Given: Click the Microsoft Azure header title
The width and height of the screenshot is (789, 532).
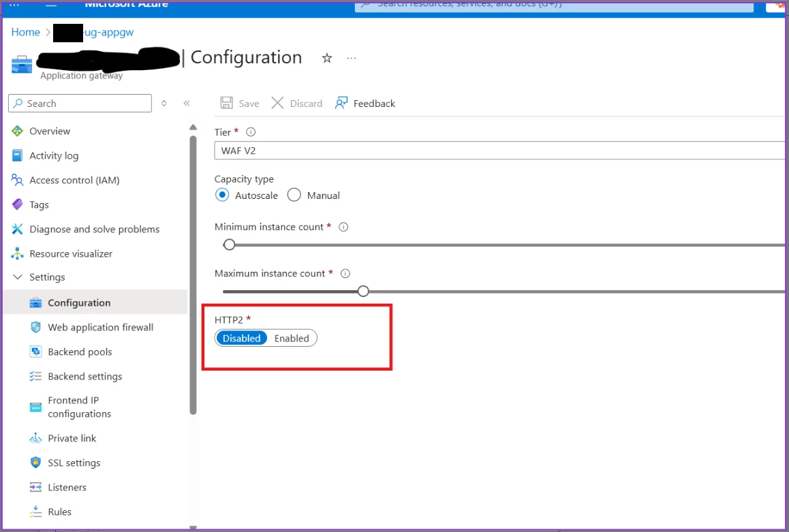Looking at the screenshot, I should coord(126,4).
